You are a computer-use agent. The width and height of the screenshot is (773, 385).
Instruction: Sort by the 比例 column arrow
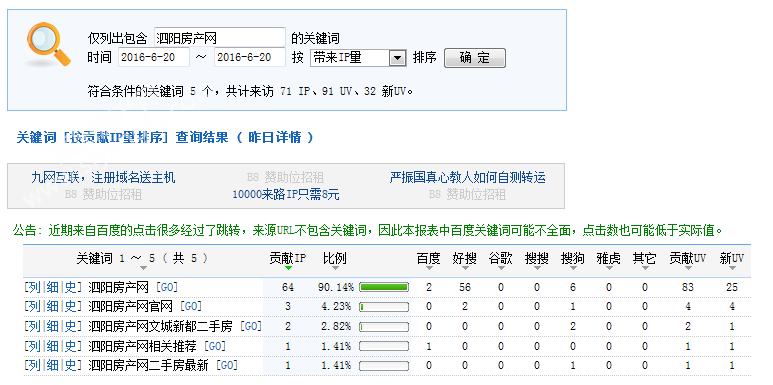[335, 268]
